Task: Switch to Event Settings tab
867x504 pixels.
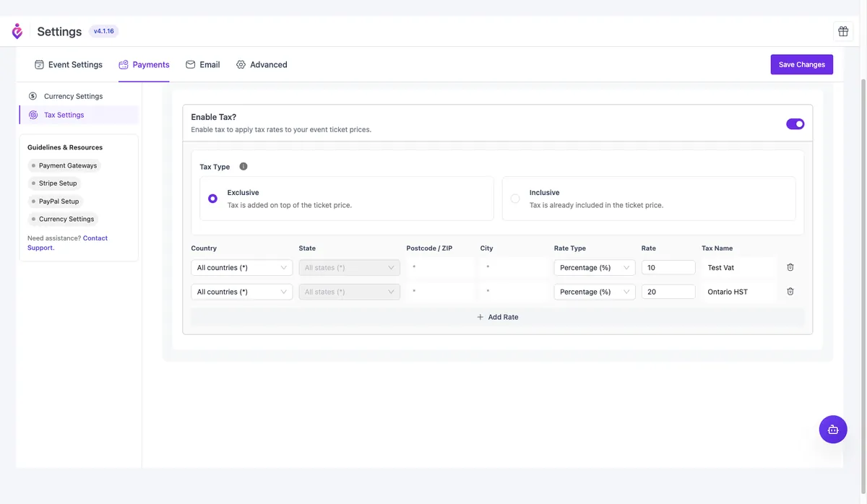Action: pyautogui.click(x=69, y=64)
